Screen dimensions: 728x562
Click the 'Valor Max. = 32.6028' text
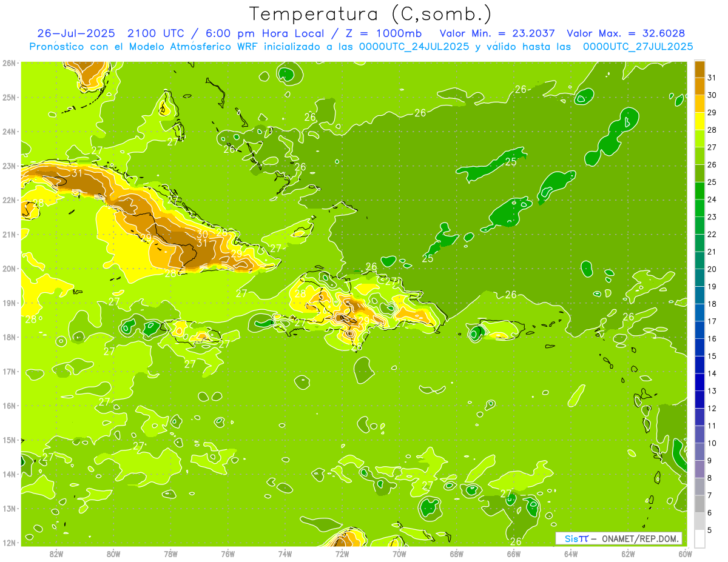pos(625,33)
